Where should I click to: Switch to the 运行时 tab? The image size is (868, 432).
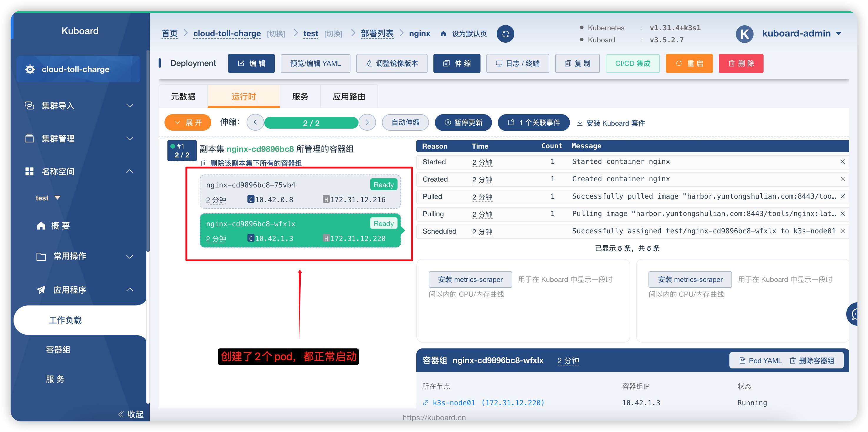(x=244, y=97)
